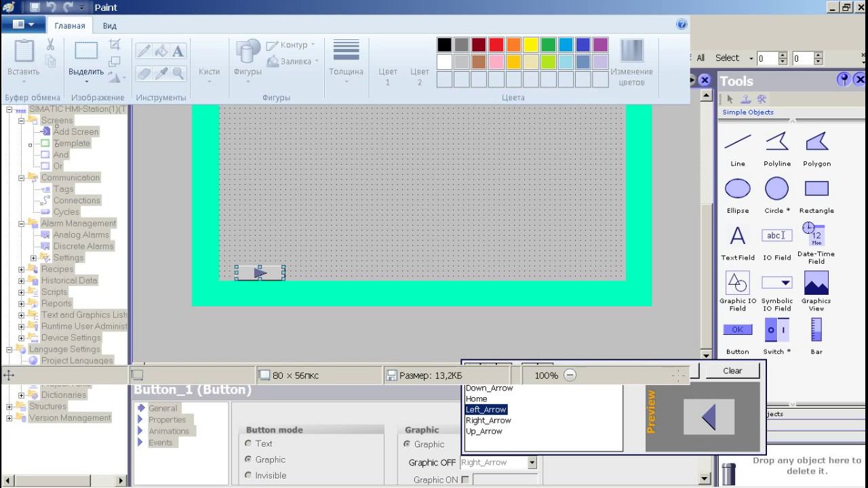Pick the yellow color swatch

[531, 45]
